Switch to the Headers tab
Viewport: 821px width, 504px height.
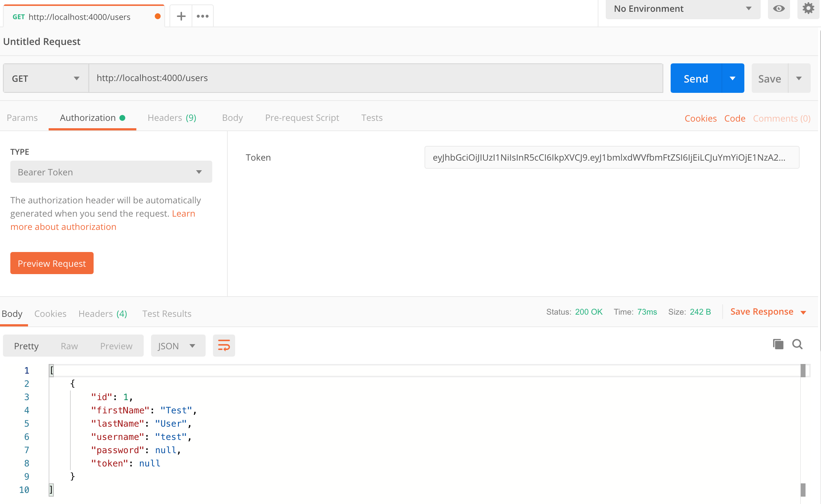pos(173,118)
